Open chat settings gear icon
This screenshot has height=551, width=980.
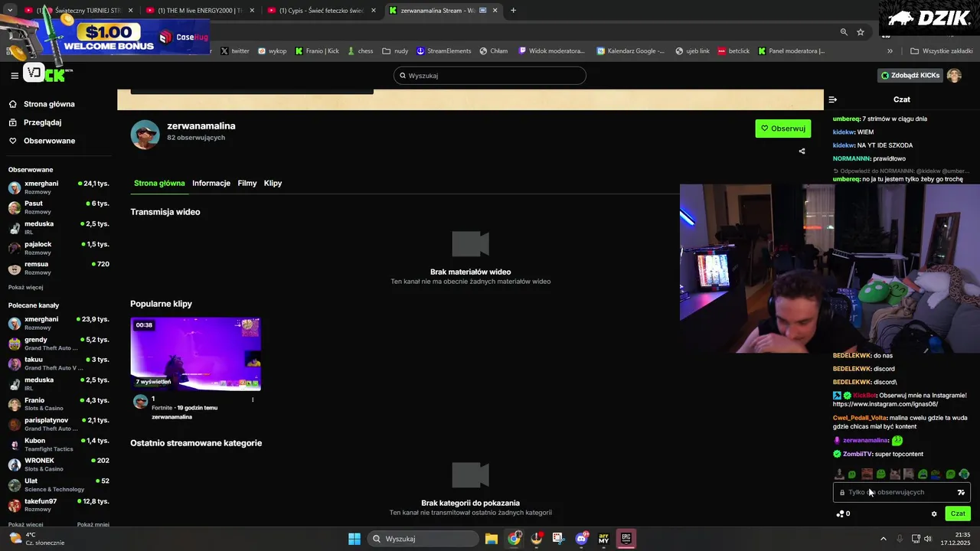(x=934, y=514)
